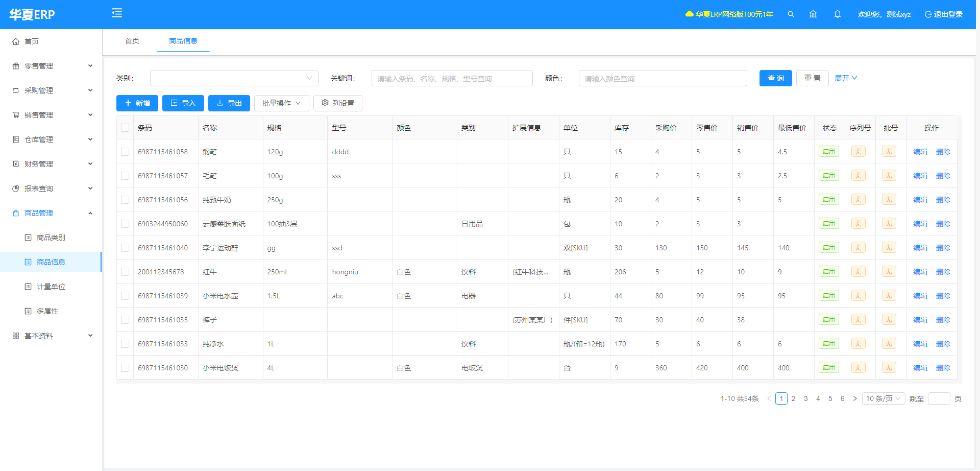The image size is (980, 471).
Task: Open the 类别 dropdown selector
Action: 234,78
